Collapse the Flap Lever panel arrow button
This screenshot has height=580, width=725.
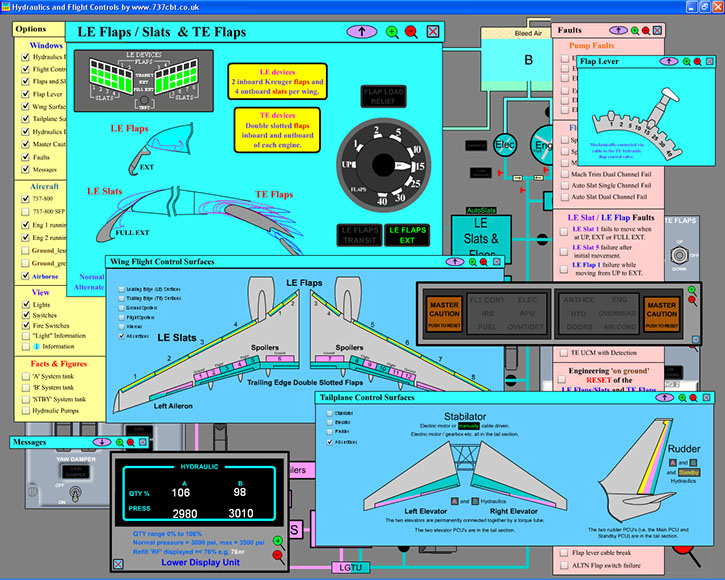tap(668, 61)
